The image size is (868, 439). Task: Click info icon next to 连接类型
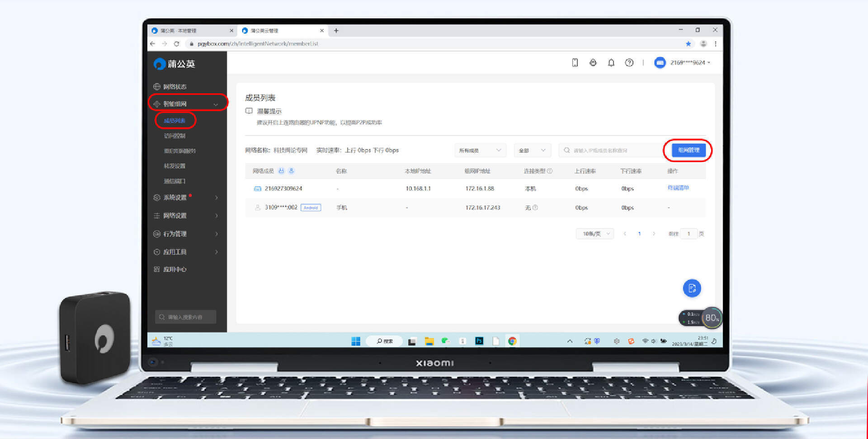pos(550,171)
